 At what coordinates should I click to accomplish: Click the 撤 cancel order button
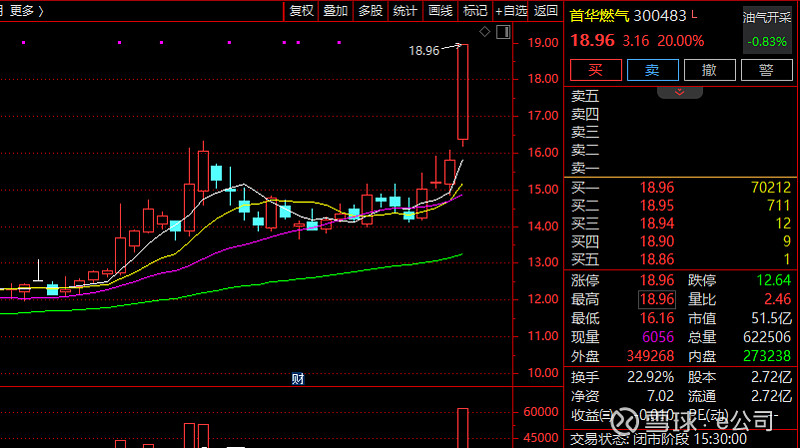click(x=709, y=69)
